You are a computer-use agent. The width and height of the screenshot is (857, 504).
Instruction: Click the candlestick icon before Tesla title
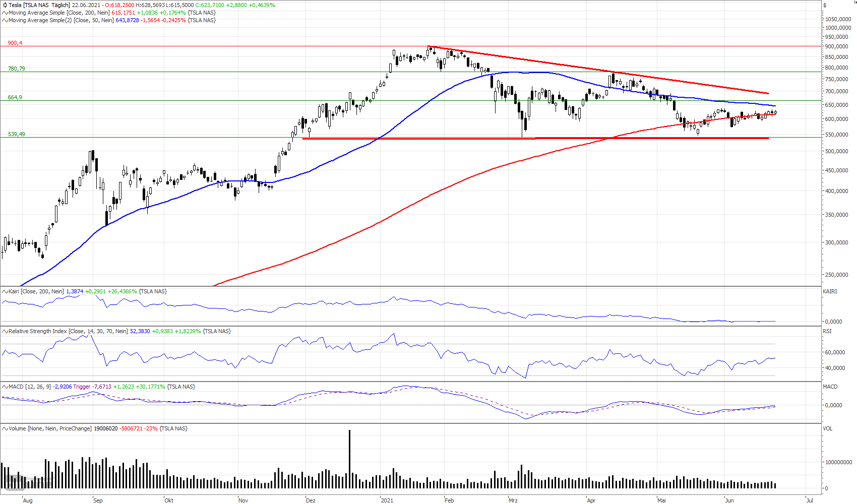coord(5,5)
